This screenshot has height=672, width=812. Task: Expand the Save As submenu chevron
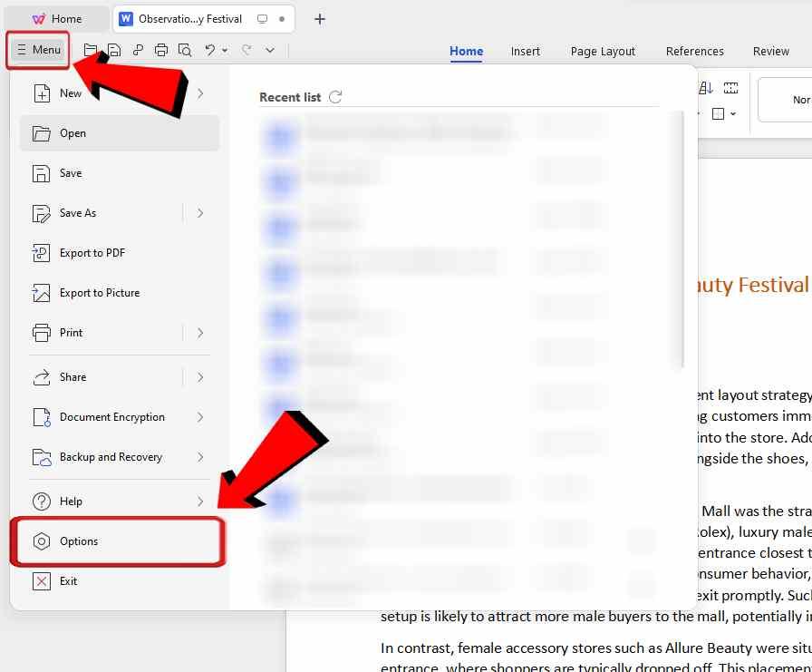pyautogui.click(x=200, y=212)
